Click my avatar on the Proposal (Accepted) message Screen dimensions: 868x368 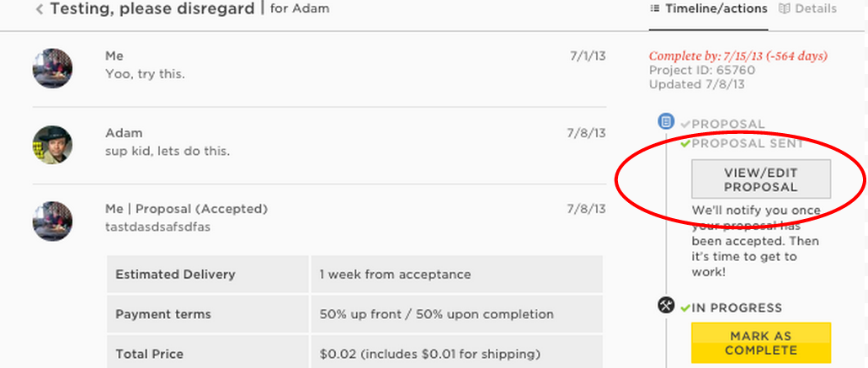pyautogui.click(x=52, y=221)
